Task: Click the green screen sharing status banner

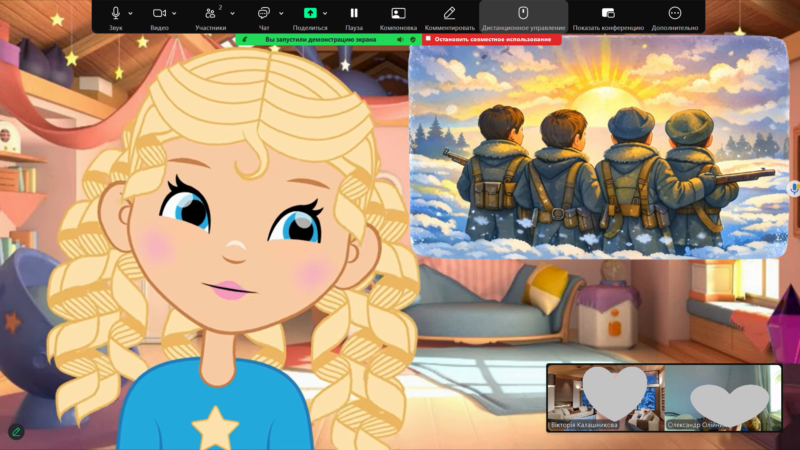Action: click(x=320, y=39)
